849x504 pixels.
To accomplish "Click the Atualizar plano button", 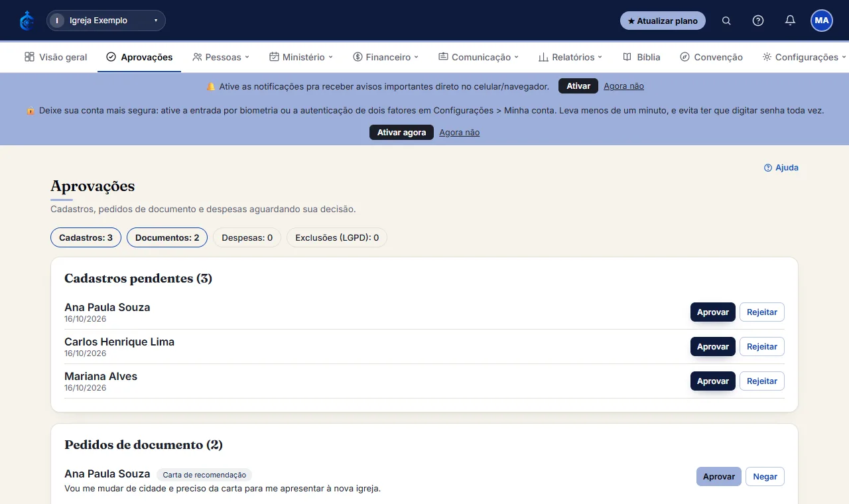I will (663, 21).
